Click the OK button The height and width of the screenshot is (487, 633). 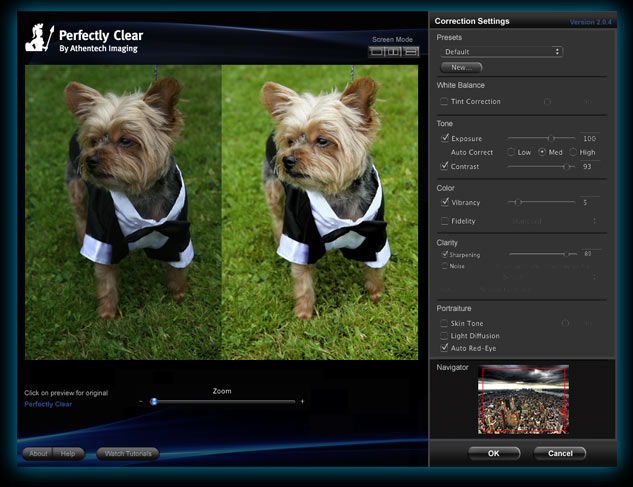pos(494,453)
